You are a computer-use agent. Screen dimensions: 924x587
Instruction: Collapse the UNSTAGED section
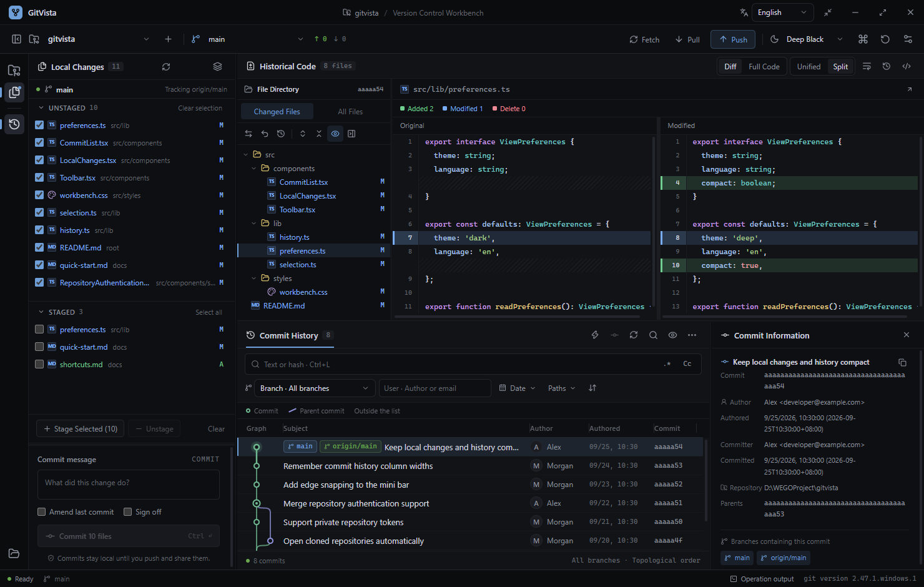pyautogui.click(x=41, y=108)
